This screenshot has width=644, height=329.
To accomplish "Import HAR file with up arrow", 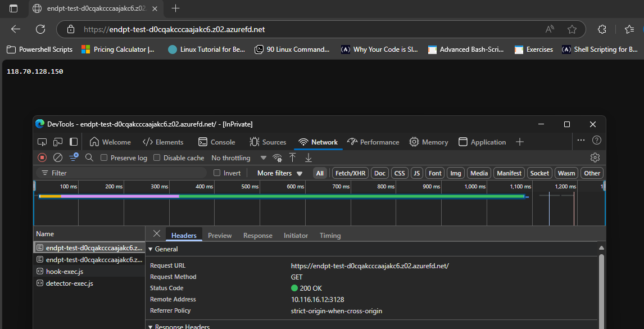I will (x=292, y=157).
